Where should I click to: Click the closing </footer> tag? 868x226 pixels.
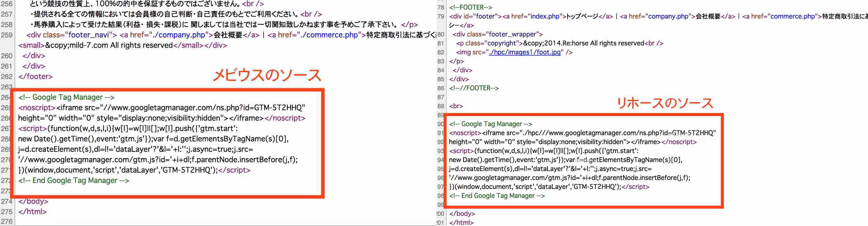pyautogui.click(x=35, y=77)
